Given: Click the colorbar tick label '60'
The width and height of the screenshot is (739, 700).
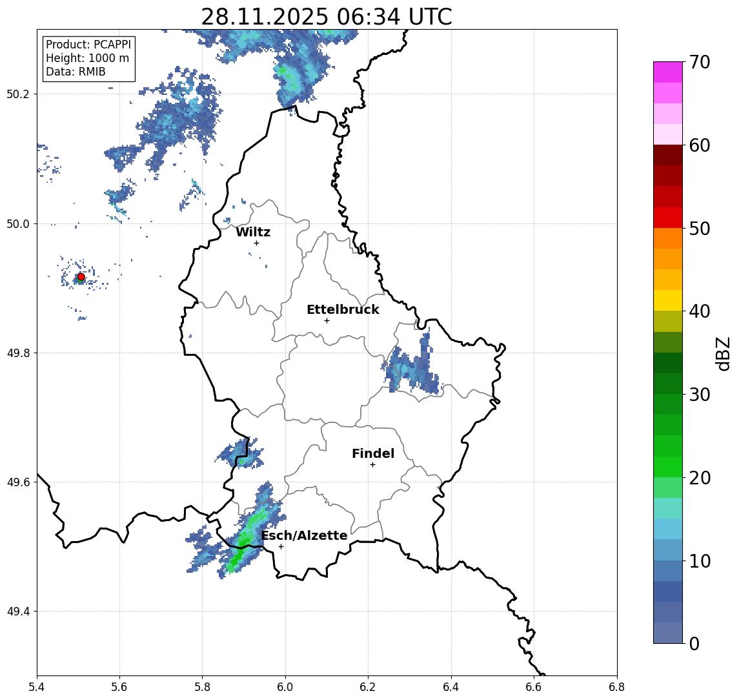Looking at the screenshot, I should [700, 145].
